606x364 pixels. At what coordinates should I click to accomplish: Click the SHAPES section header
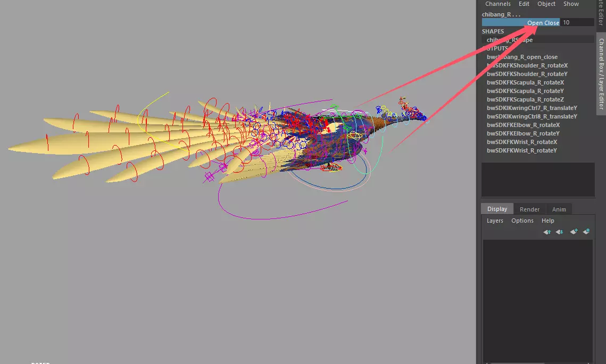coord(493,31)
